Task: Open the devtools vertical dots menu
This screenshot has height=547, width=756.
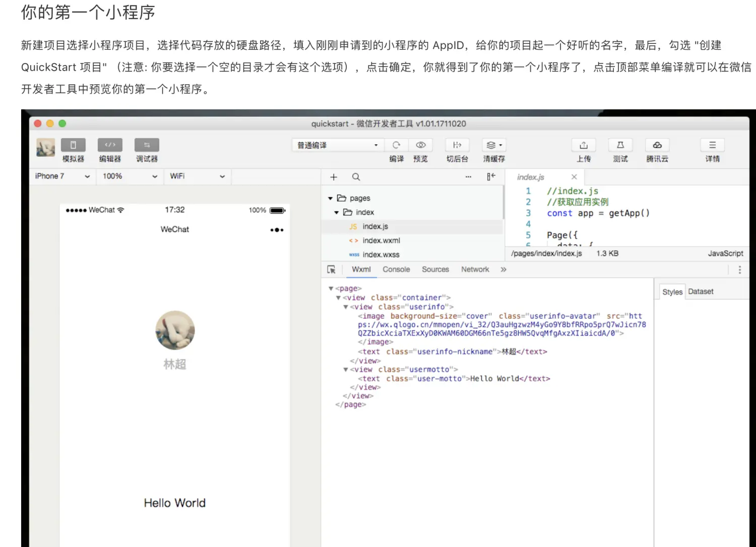Action: (740, 270)
